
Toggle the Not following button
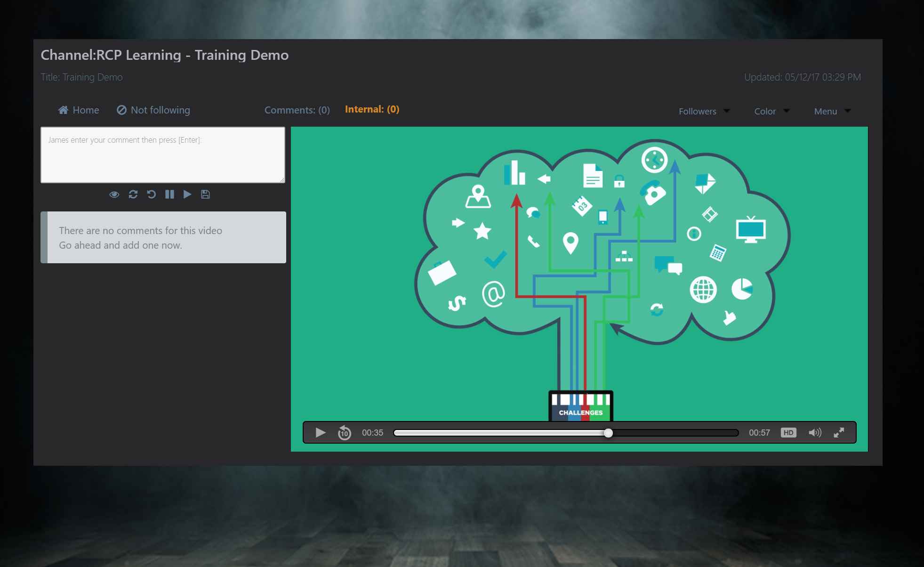point(153,110)
